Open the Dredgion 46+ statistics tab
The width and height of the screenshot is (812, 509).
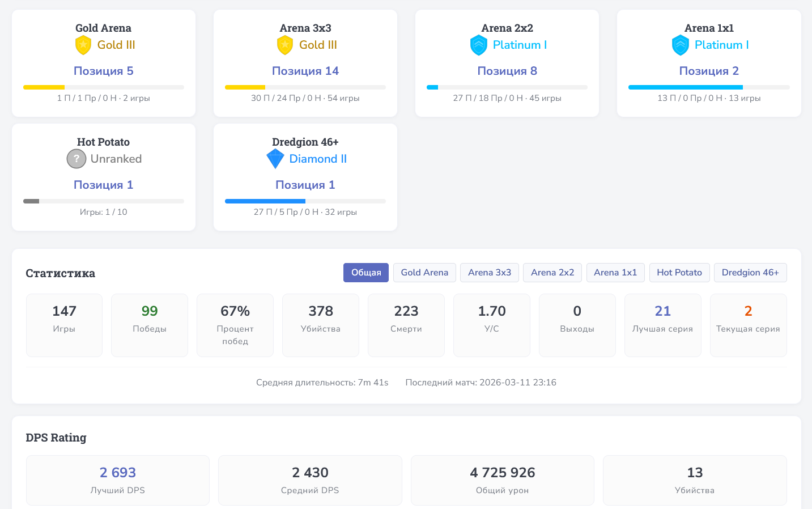[x=750, y=273]
